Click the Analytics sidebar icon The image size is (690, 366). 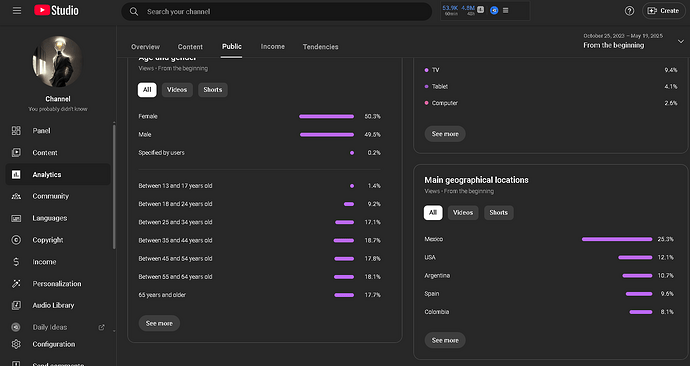pyautogui.click(x=16, y=175)
